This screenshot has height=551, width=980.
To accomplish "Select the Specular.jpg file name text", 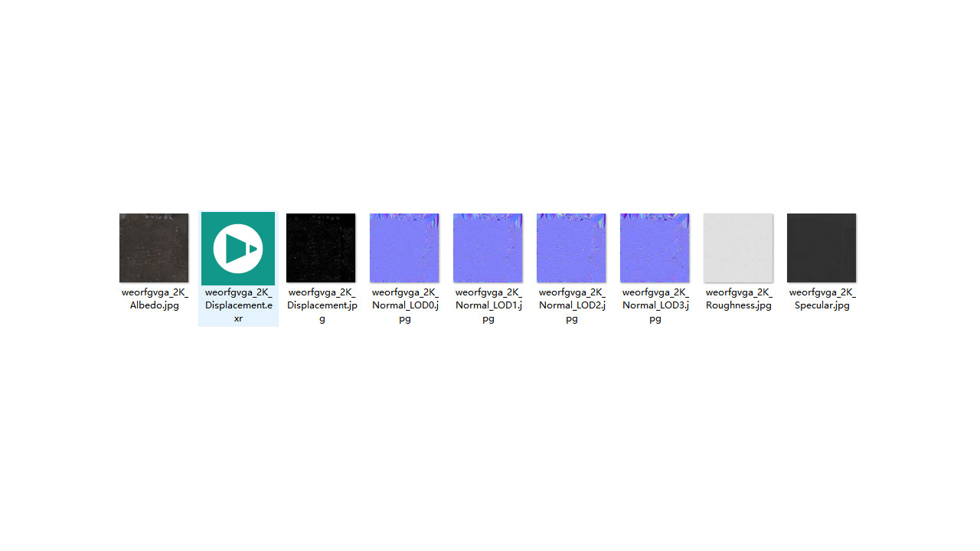I will pos(822,298).
